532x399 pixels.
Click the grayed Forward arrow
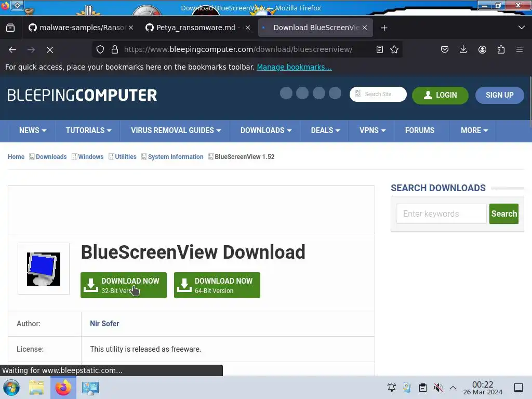click(31, 50)
